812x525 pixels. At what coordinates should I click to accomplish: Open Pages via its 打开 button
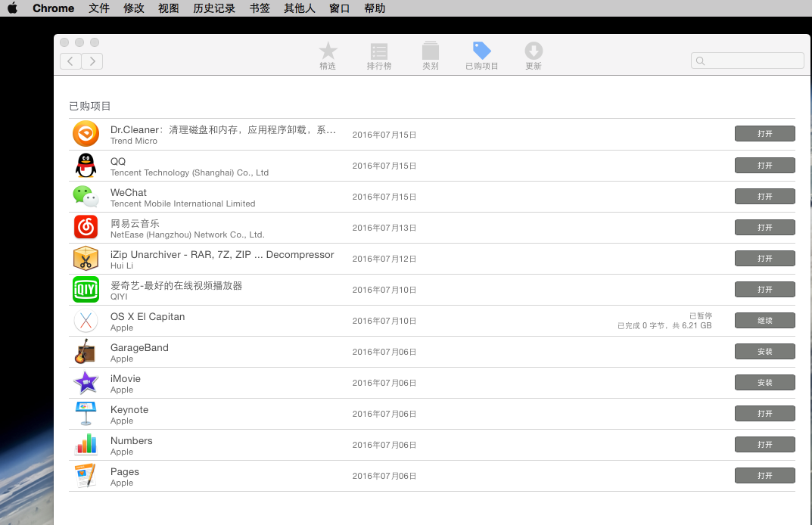coord(765,475)
